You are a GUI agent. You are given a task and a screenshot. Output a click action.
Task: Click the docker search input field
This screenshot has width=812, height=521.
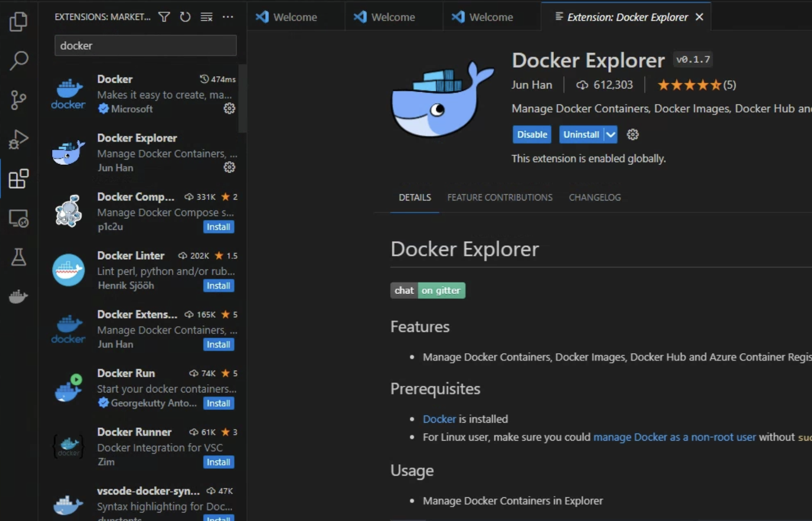click(x=146, y=46)
